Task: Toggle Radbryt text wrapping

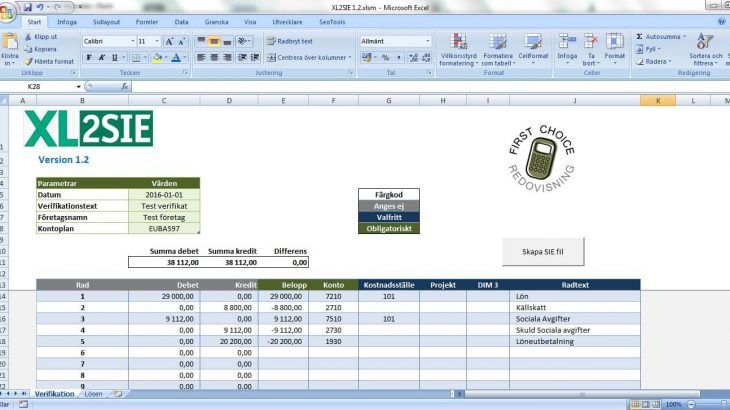Action: (290, 41)
